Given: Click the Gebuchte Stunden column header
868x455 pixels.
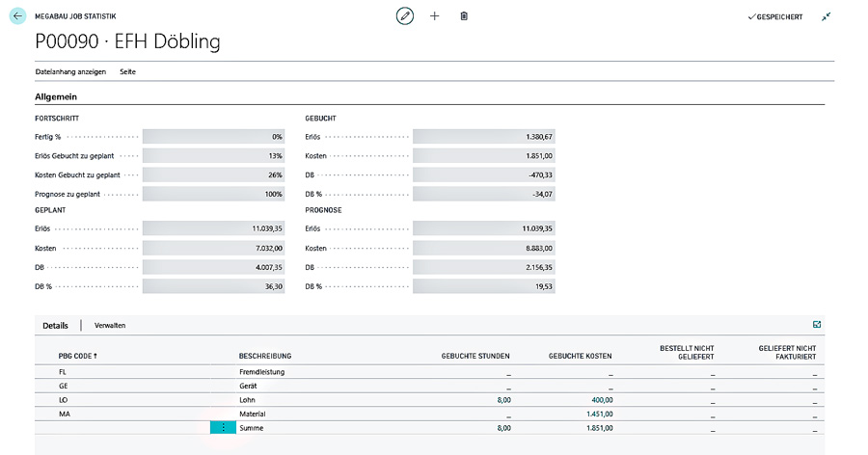Looking at the screenshot, I should (475, 356).
